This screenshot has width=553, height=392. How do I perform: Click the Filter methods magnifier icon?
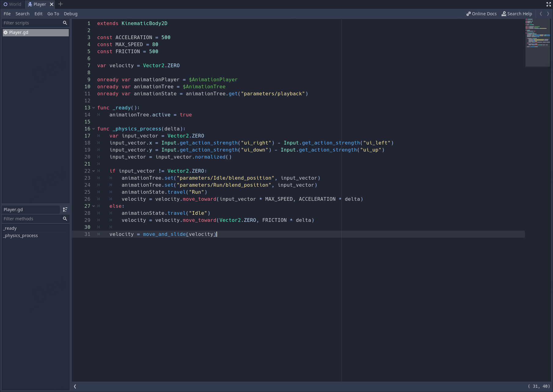coord(65,219)
